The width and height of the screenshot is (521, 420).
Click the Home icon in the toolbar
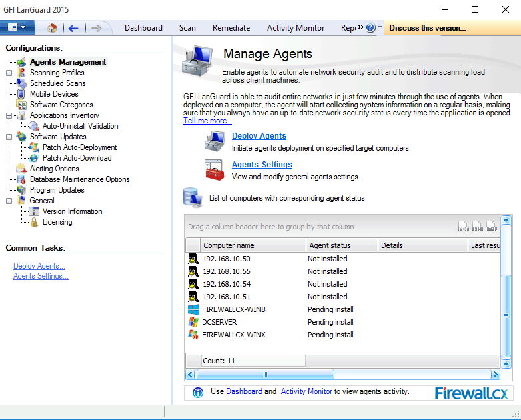(x=52, y=28)
